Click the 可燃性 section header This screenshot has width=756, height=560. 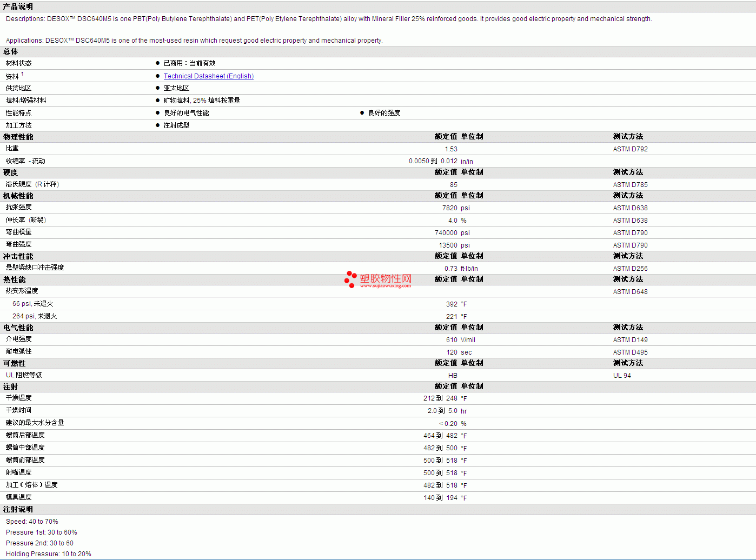click(14, 363)
